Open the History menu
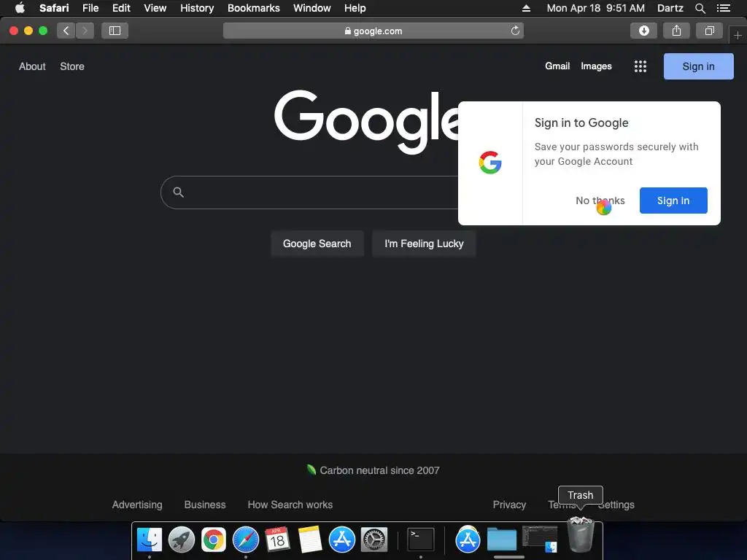 coord(197,8)
